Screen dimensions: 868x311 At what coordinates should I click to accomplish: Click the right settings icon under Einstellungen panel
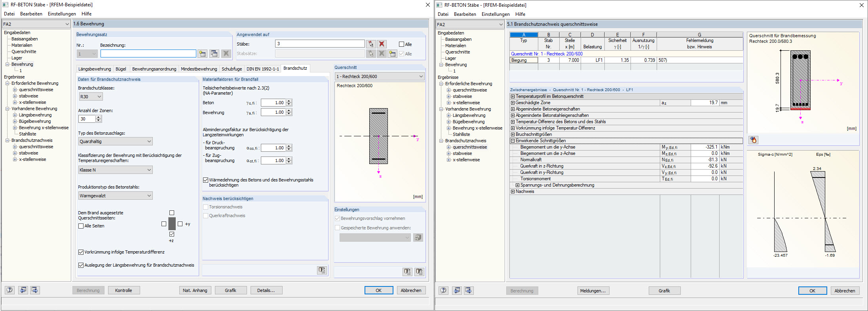[x=419, y=272]
